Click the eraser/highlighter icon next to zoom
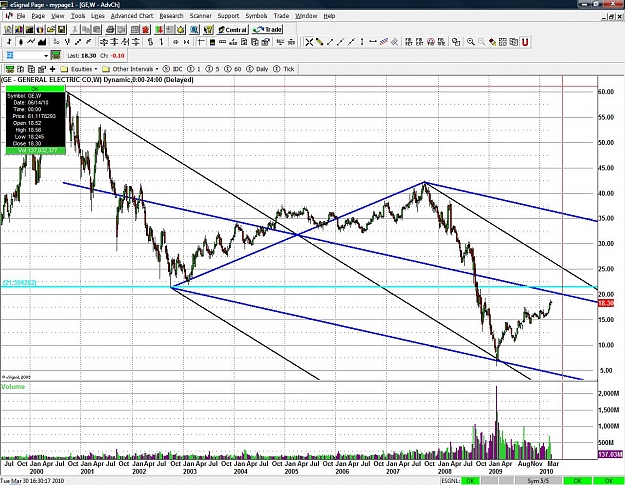The width and height of the screenshot is (625, 485). point(493,42)
